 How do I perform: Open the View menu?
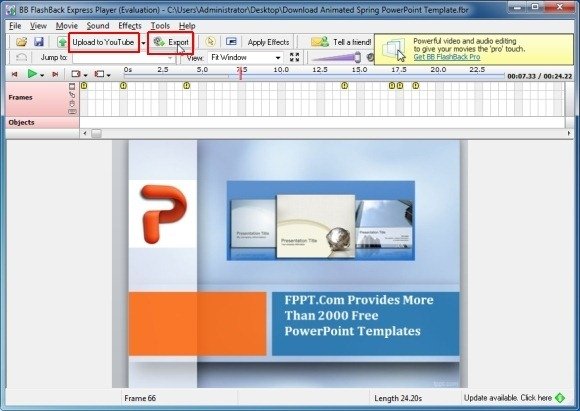click(x=38, y=26)
